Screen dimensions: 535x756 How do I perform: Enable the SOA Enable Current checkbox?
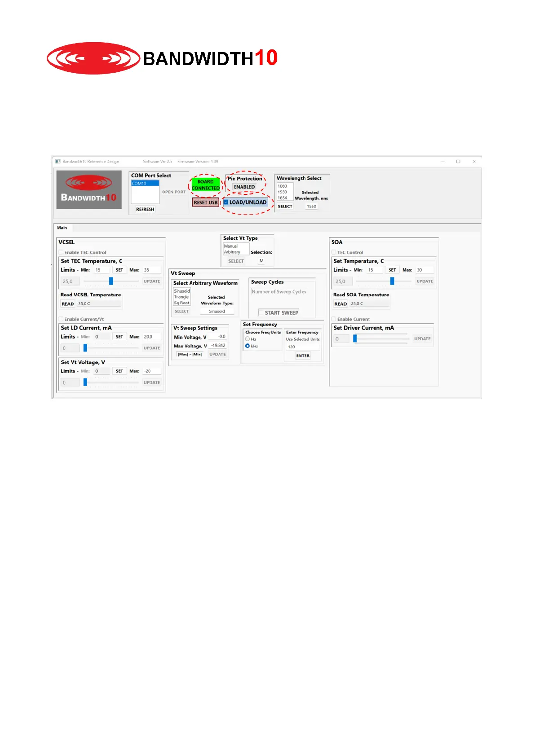(x=334, y=319)
